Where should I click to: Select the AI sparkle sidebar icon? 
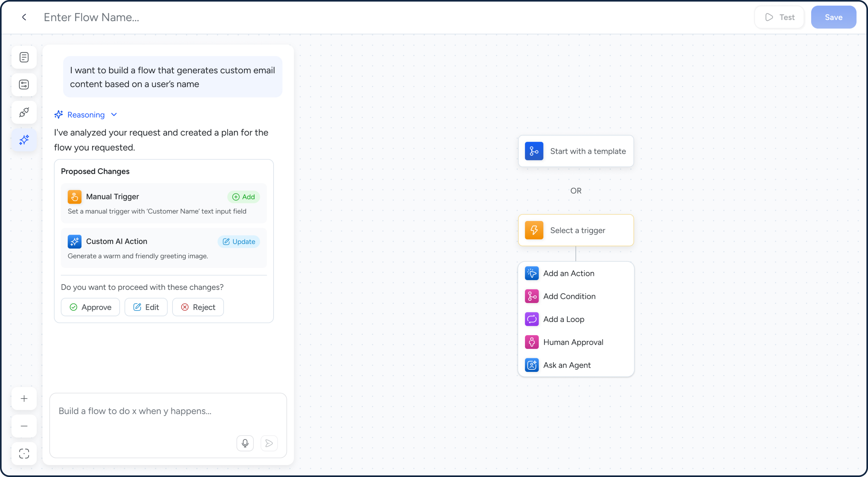[24, 140]
